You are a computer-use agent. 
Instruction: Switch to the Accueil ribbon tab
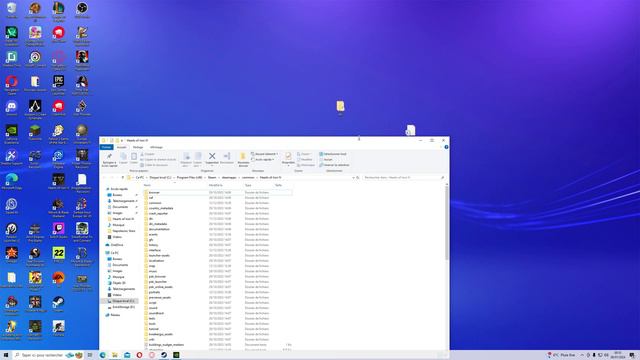tap(122, 147)
